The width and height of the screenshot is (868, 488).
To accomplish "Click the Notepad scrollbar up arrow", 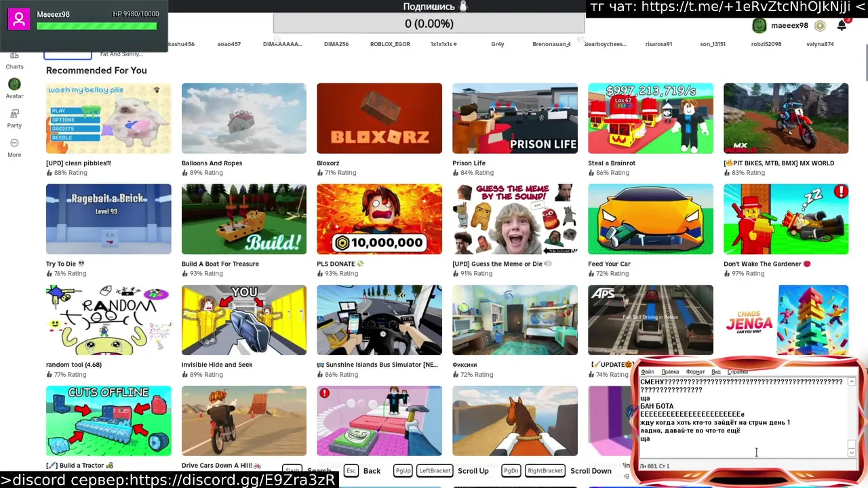I will 852,382.
